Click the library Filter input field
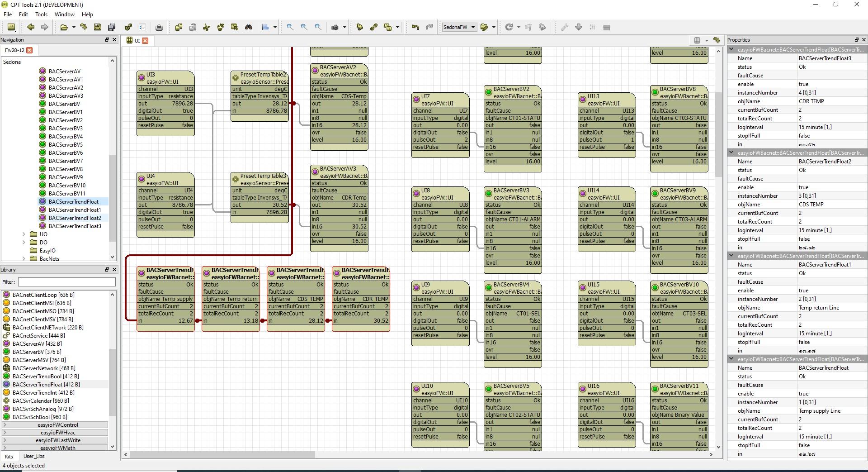The width and height of the screenshot is (868, 472). pyautogui.click(x=66, y=282)
